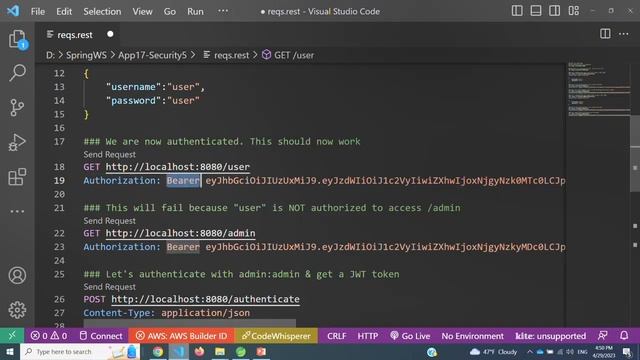Open remote window indicator in status bar
The image size is (640, 360).
(12, 336)
